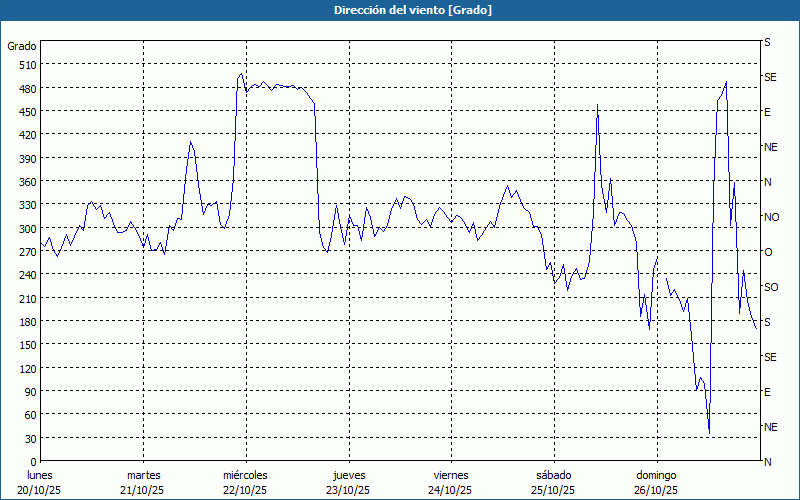Viewport: 800px width, 500px height.
Task: Click the O (west) compass label
Action: (x=768, y=252)
